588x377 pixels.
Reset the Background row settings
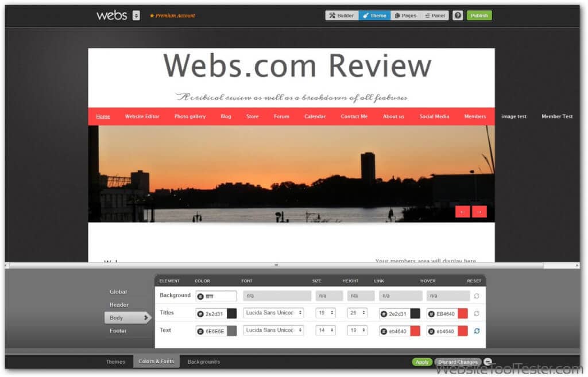tap(477, 296)
